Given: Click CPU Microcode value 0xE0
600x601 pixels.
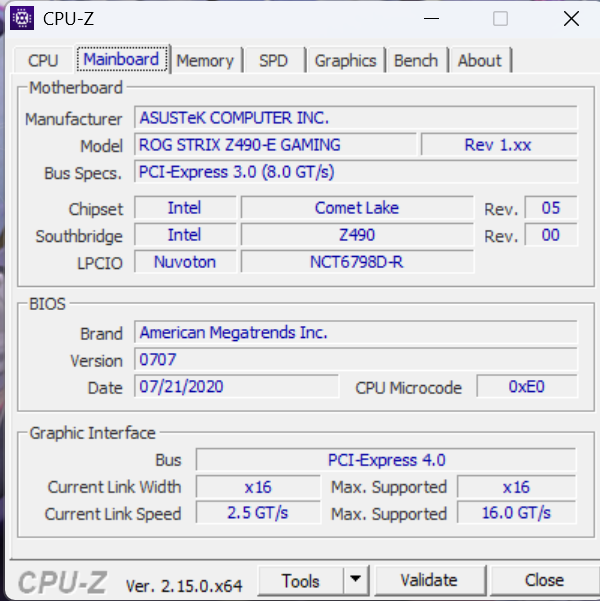Looking at the screenshot, I should click(x=526, y=386).
